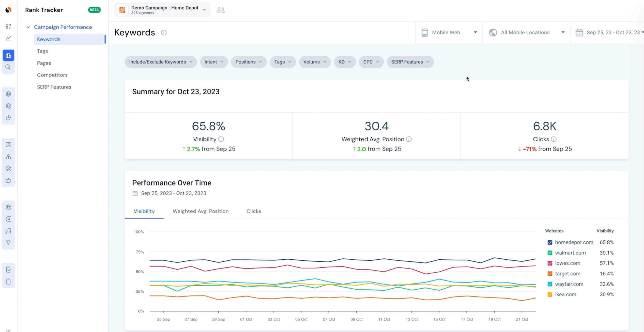Open the Volume filter dropdown
Image resolution: width=644 pixels, height=332 pixels.
[315, 62]
